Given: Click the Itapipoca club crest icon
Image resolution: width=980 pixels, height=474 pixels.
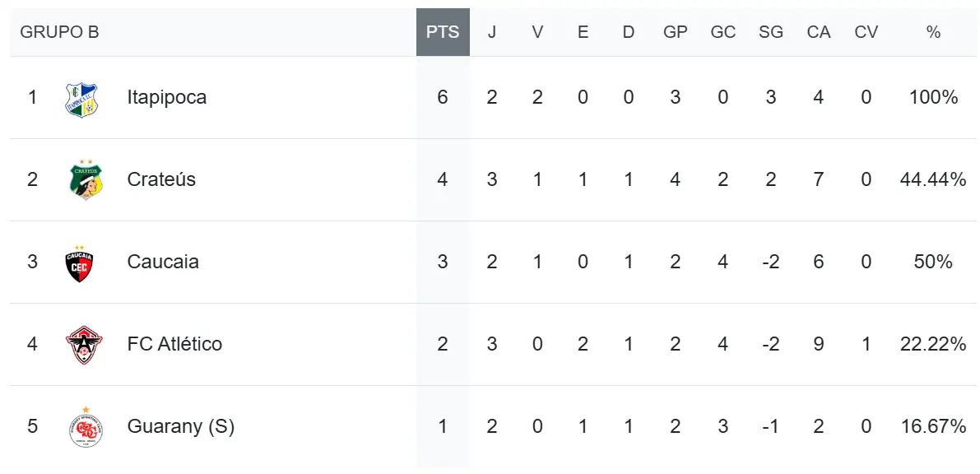Looking at the screenshot, I should tap(81, 98).
